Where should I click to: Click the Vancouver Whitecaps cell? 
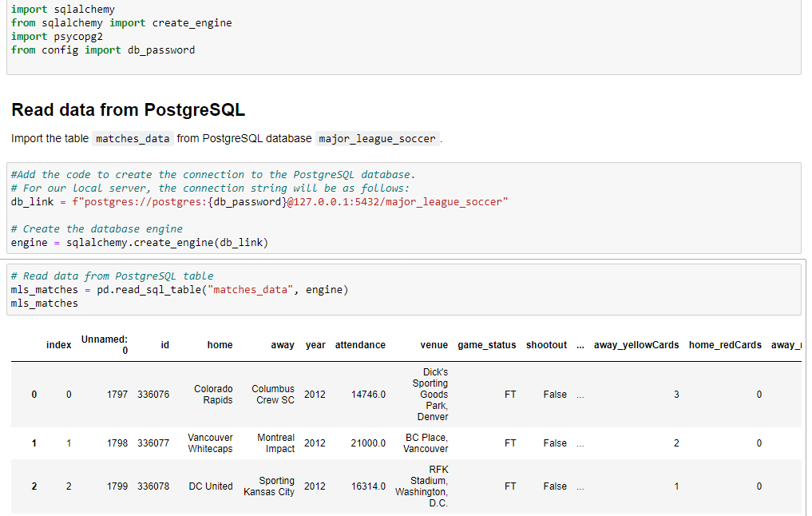pyautogui.click(x=210, y=443)
